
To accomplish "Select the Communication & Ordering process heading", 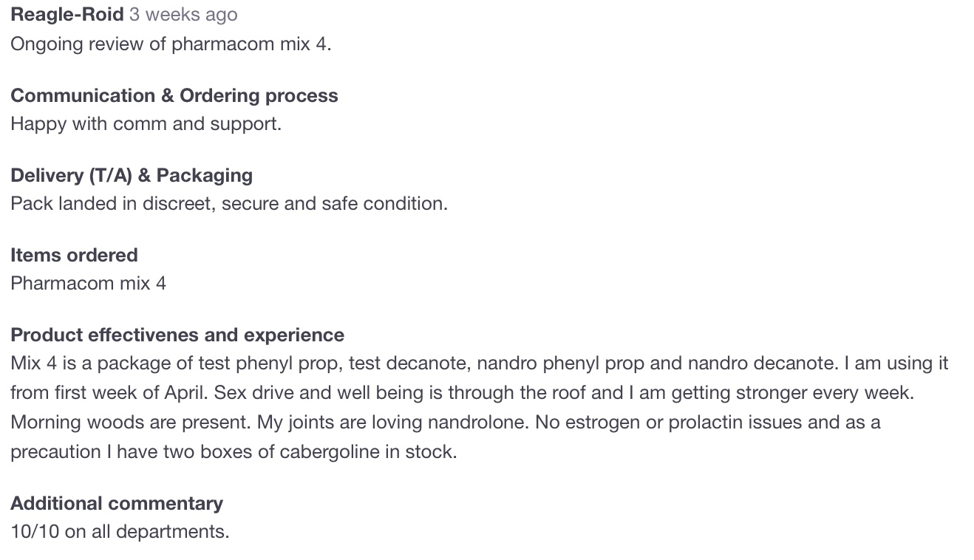I will 174,95.
